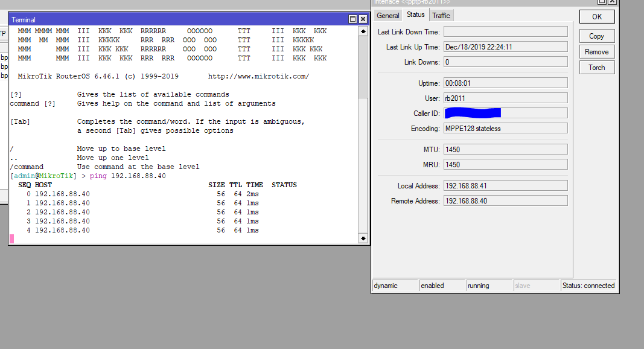The image size is (644, 349).
Task: Click the Copy button
Action: (597, 36)
